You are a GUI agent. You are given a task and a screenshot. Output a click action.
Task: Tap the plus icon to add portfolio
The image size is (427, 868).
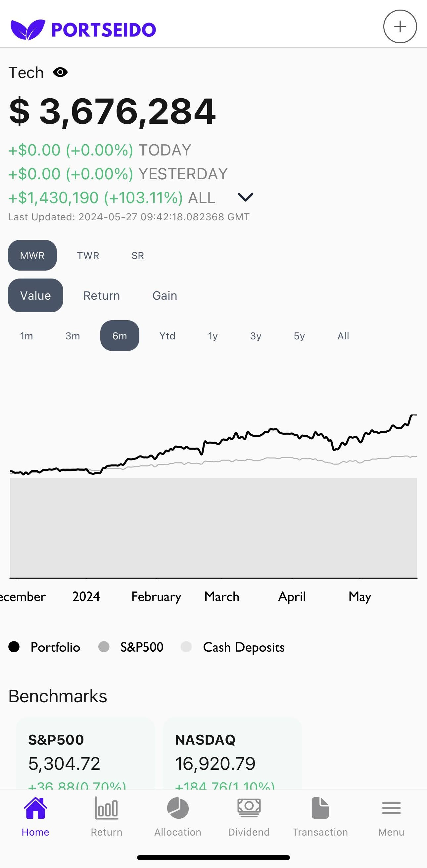[400, 26]
